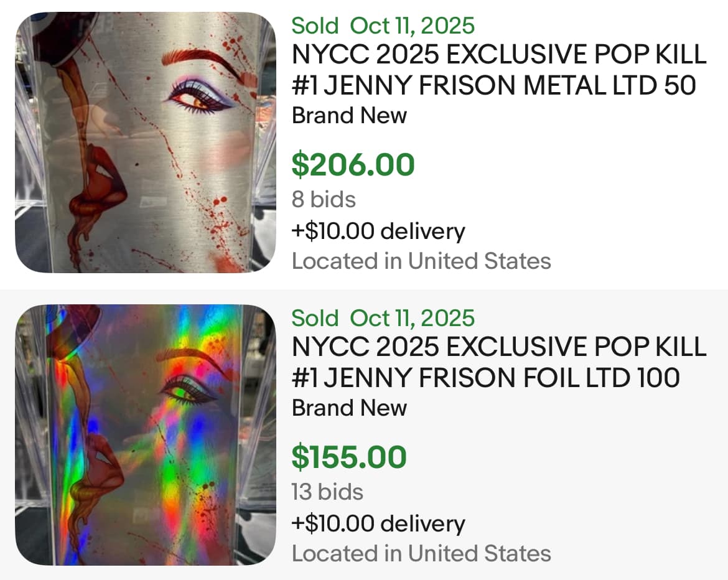Click the painted eye on the metal cover

199,96
